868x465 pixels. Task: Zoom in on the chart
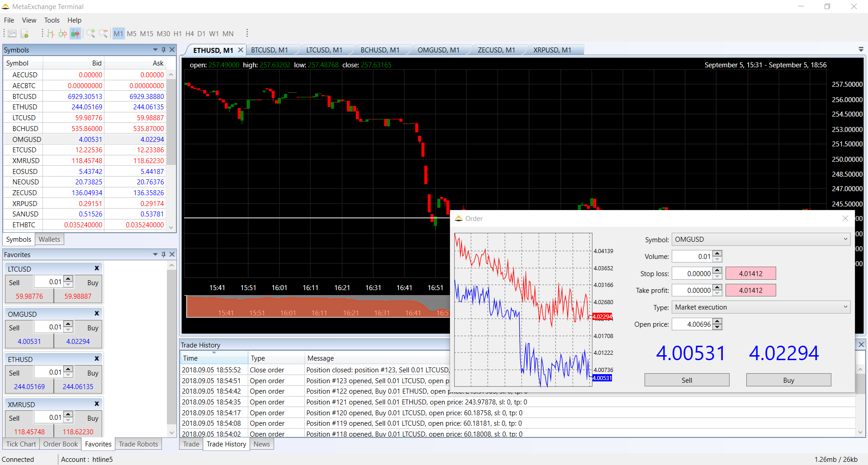pyautogui.click(x=90, y=33)
